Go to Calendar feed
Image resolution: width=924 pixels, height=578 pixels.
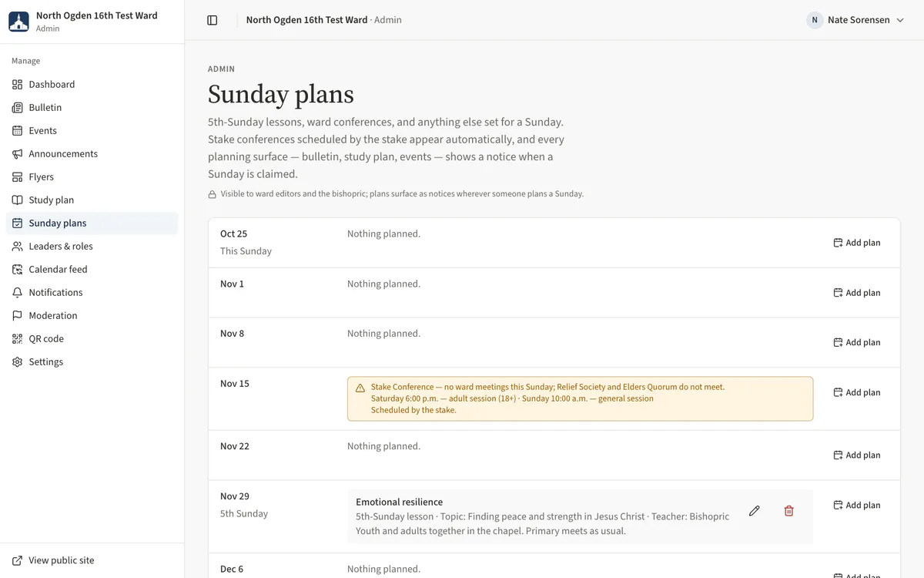[x=92, y=270]
